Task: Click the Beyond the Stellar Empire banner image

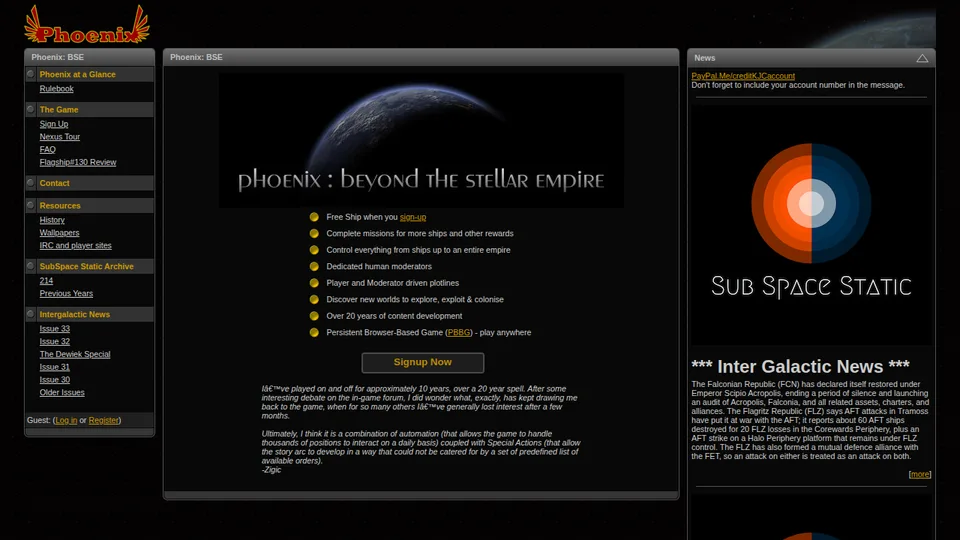Action: pos(421,141)
